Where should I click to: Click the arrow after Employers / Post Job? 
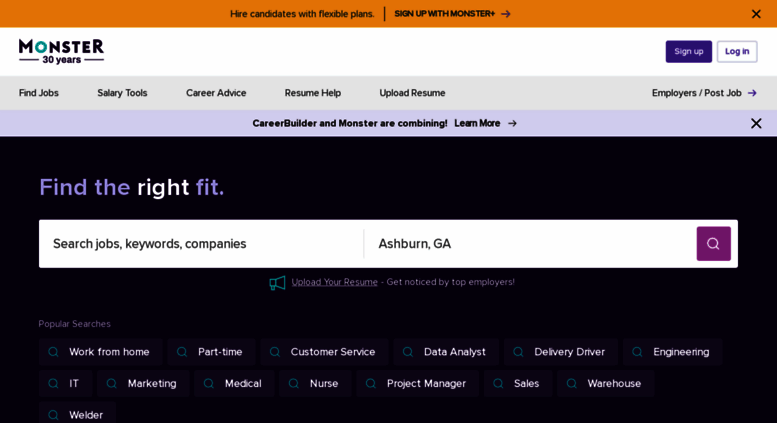click(x=752, y=93)
